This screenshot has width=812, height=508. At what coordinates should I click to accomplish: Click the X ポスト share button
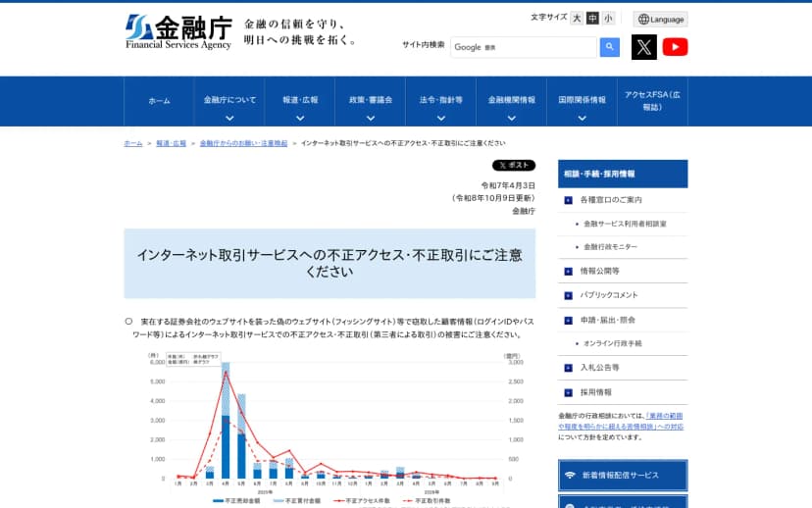[x=514, y=165]
